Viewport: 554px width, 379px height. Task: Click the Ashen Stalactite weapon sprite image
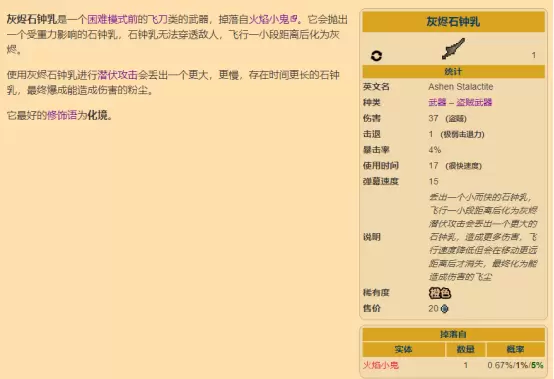(453, 49)
